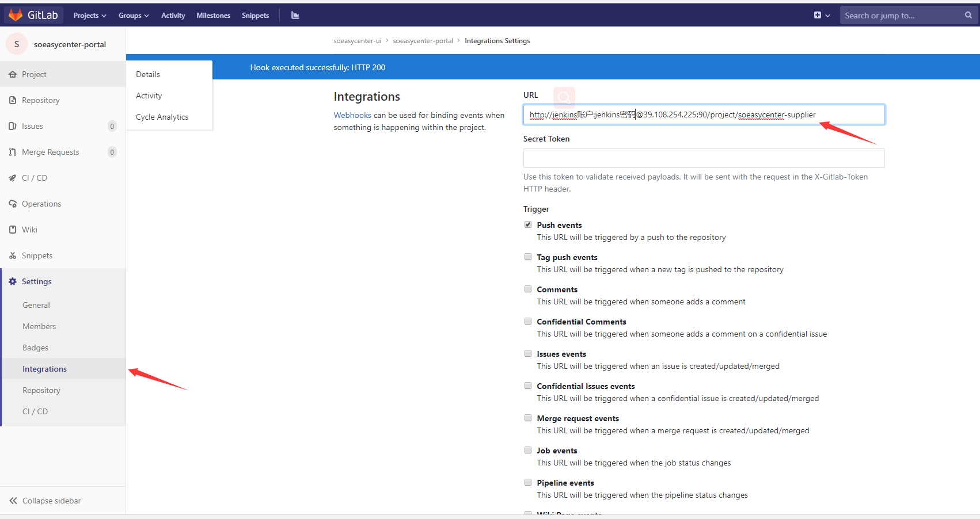Click the Webhooks link
The image size is (980, 519).
tap(352, 115)
